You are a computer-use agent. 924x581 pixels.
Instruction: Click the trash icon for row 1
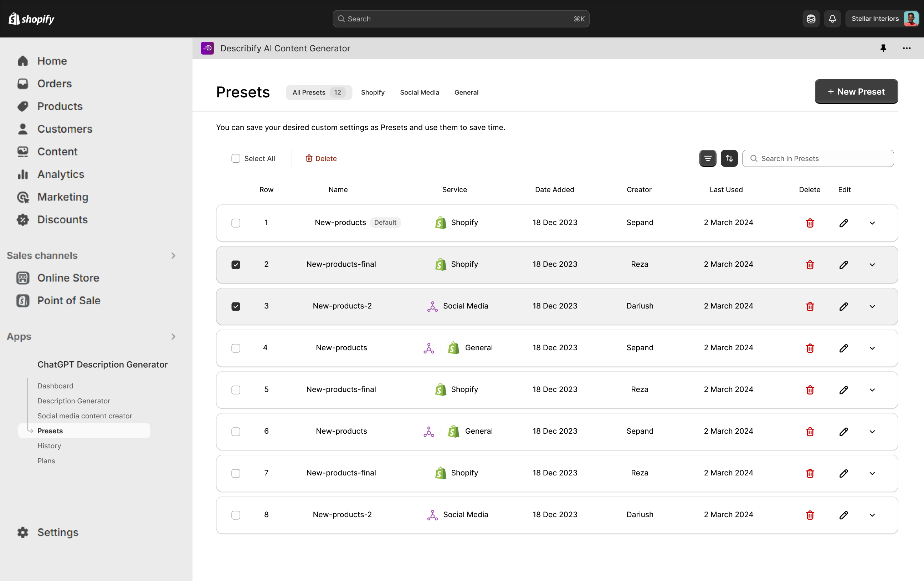(810, 223)
